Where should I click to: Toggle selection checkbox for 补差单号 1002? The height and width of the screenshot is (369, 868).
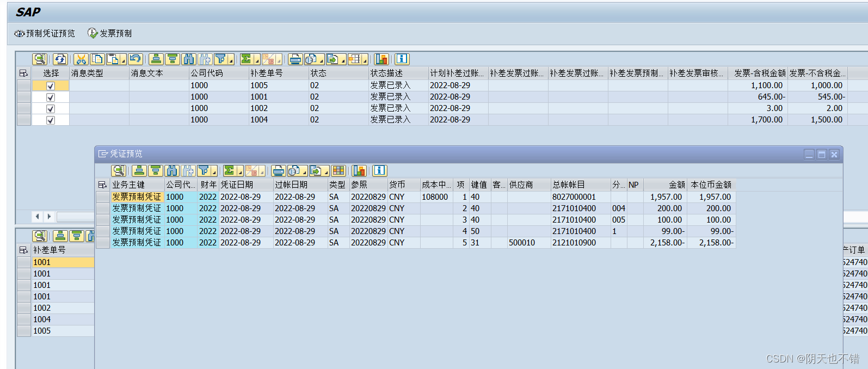point(51,109)
